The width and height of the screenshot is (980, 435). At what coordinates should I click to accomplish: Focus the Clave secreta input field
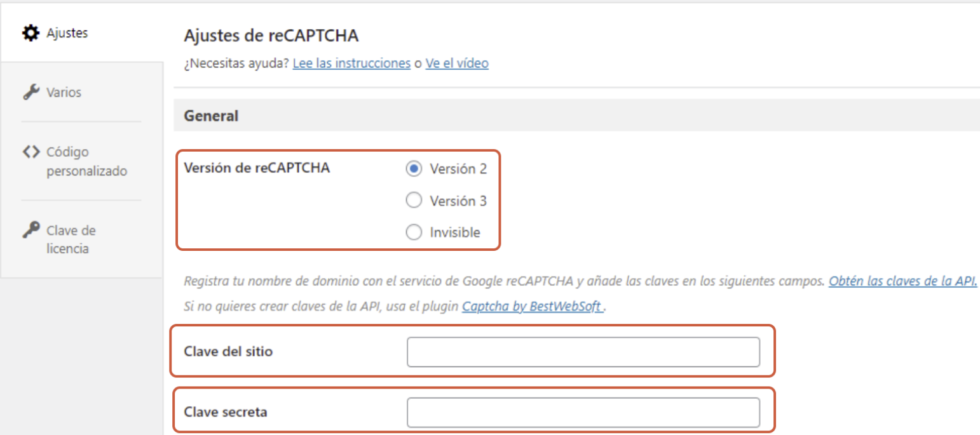[583, 412]
